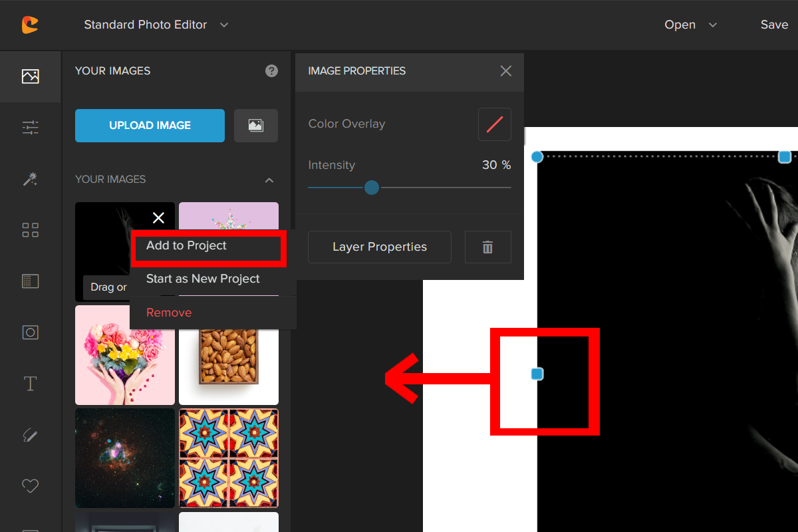Close the Image Properties panel
The width and height of the screenshot is (798, 532).
(x=506, y=71)
